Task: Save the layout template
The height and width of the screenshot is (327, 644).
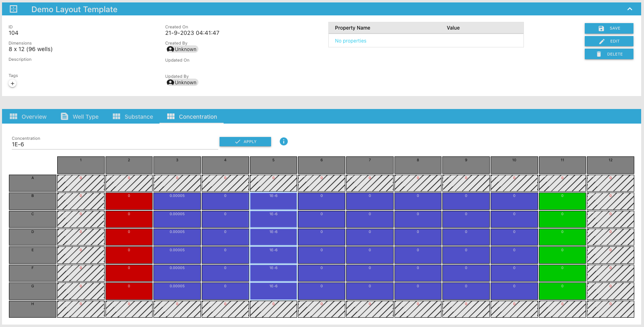Action: [609, 28]
